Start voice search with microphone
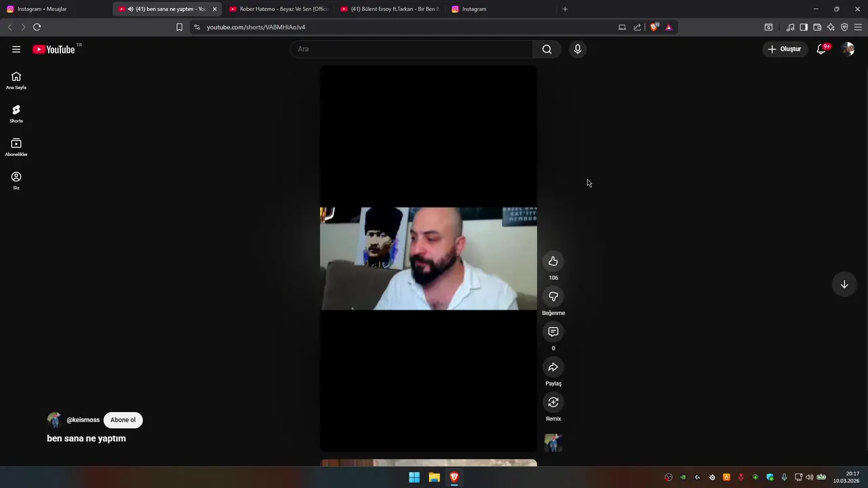Image resolution: width=868 pixels, height=488 pixels. (x=578, y=49)
